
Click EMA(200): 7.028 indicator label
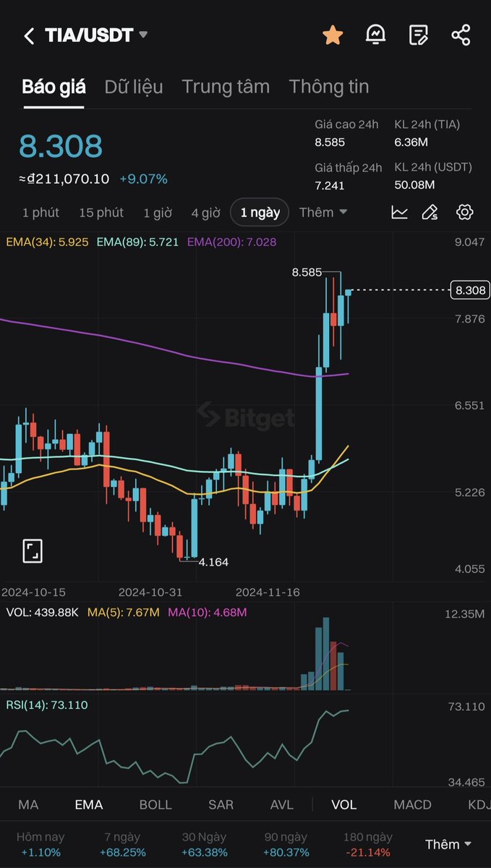coord(231,242)
